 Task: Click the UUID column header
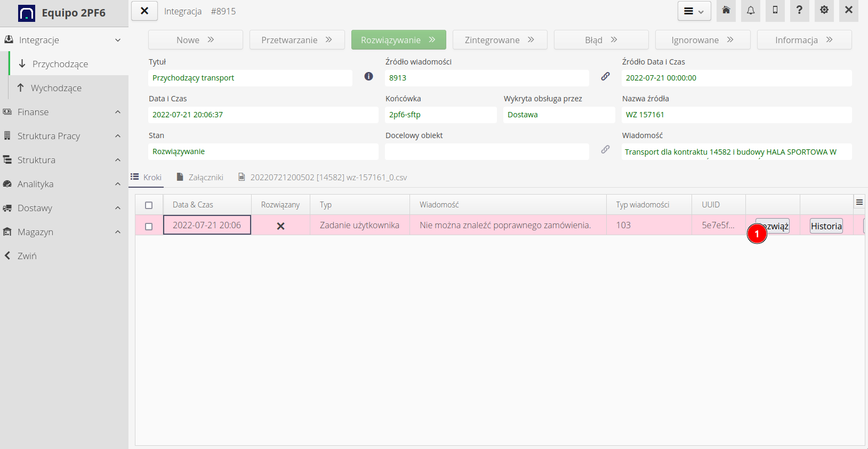(719, 205)
